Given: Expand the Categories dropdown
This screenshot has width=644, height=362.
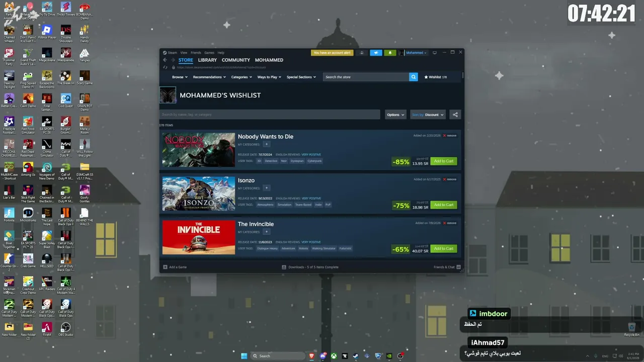Looking at the screenshot, I should click(x=242, y=77).
